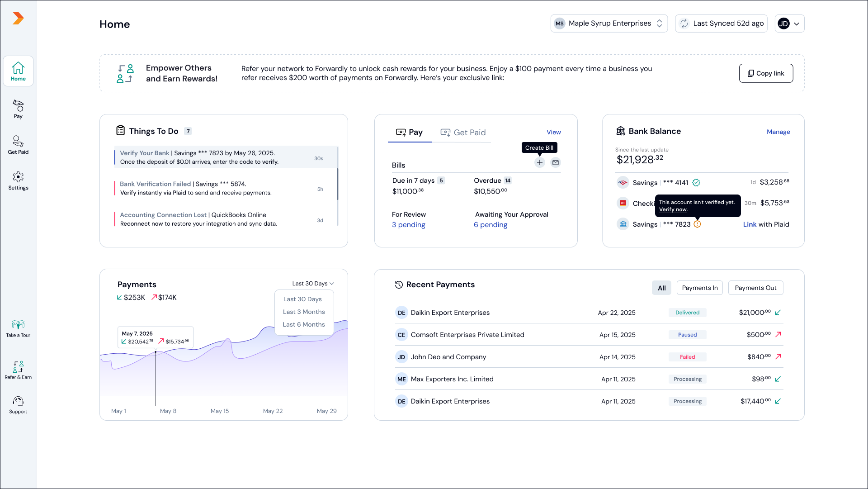Select the All payments filter
This screenshot has height=489, width=868.
661,288
